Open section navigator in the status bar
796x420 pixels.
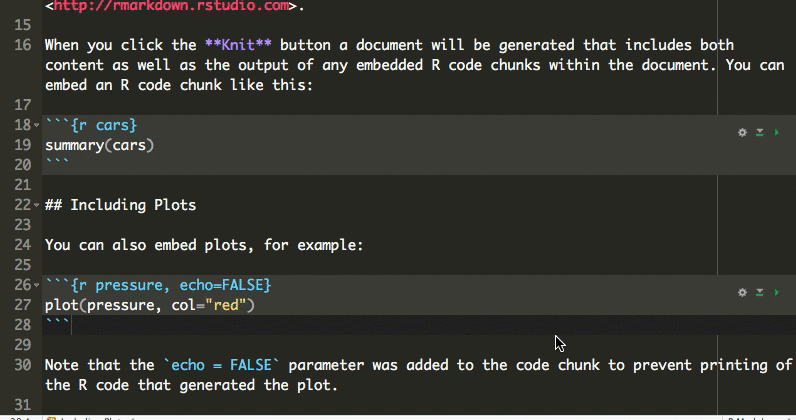click(x=91, y=418)
